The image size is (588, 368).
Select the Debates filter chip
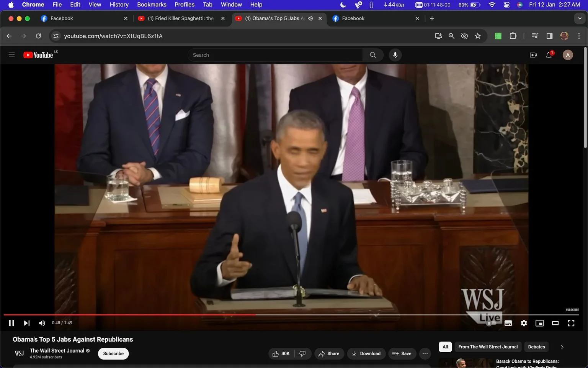click(x=536, y=347)
